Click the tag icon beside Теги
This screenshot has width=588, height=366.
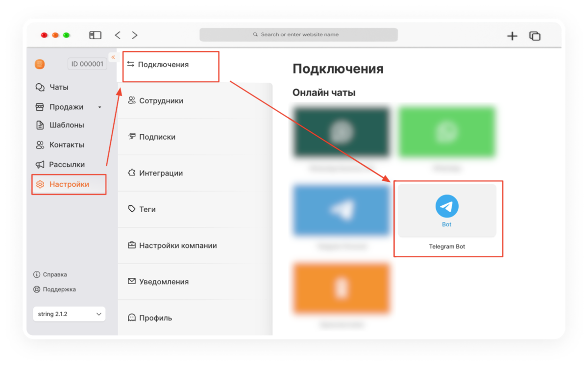(132, 209)
